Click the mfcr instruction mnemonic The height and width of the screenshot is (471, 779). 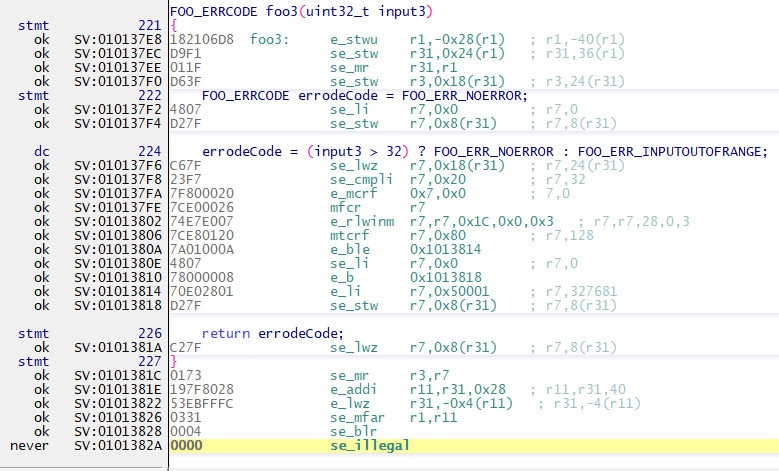[x=346, y=207]
